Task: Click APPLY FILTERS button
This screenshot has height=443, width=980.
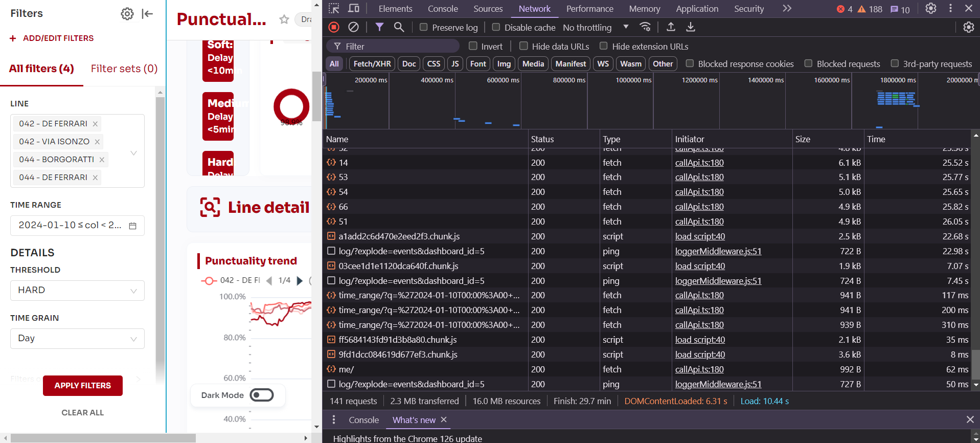Action: coord(83,386)
